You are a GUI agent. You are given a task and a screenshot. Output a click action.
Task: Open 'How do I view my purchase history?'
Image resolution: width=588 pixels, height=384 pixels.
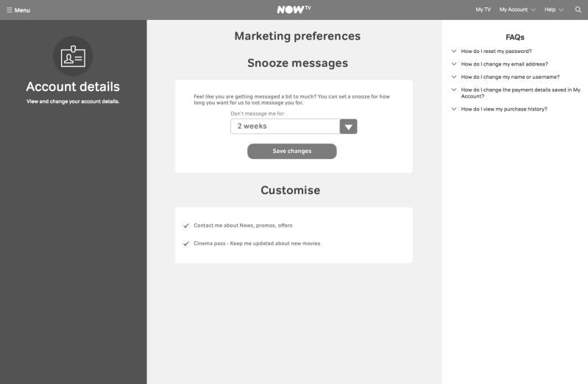point(504,109)
